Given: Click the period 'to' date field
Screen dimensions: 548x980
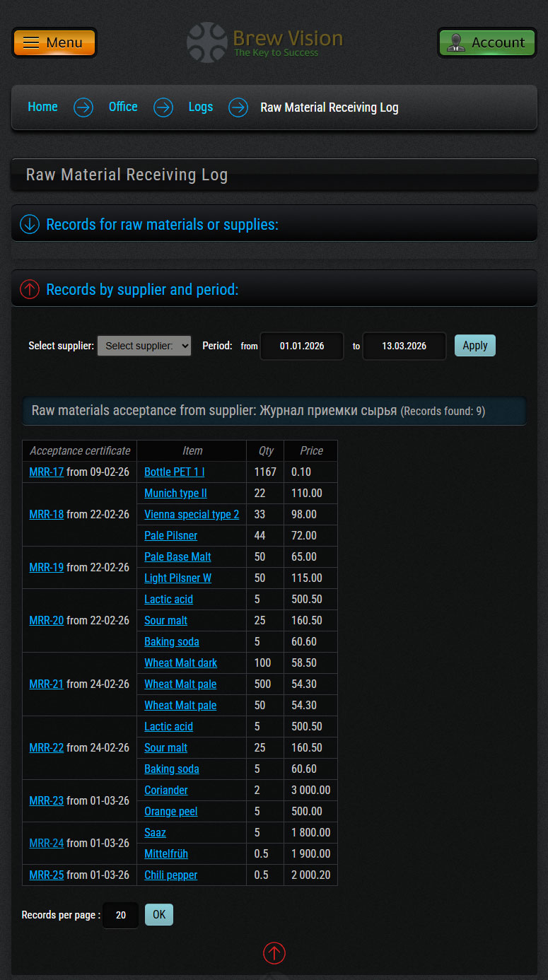Looking at the screenshot, I should point(404,346).
